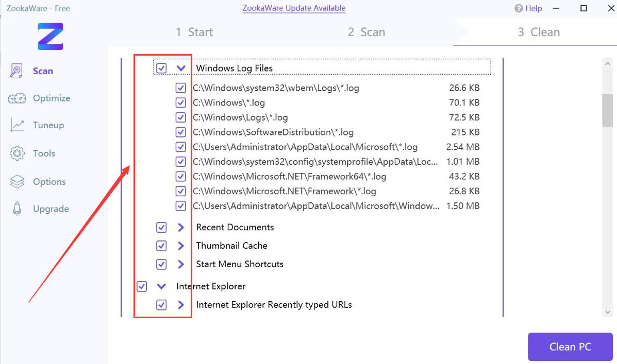Open the ZookaWare Update Available link
The height and width of the screenshot is (364, 617).
tap(294, 8)
